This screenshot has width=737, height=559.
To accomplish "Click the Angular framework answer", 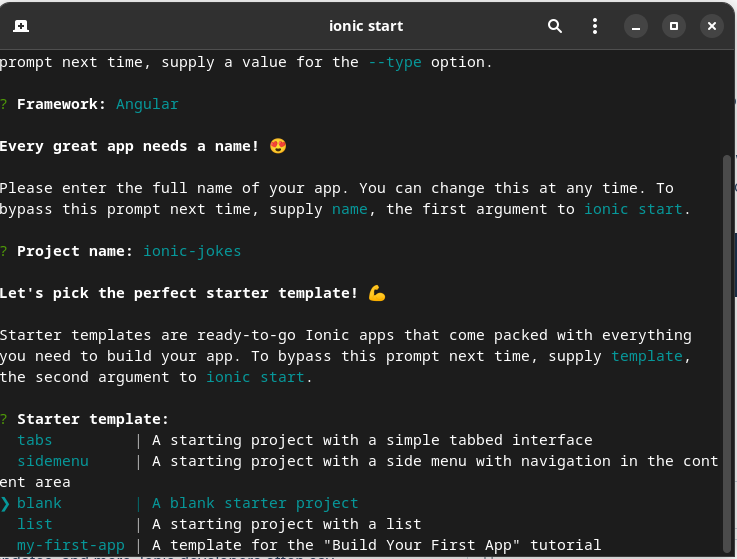I will (x=147, y=104).
